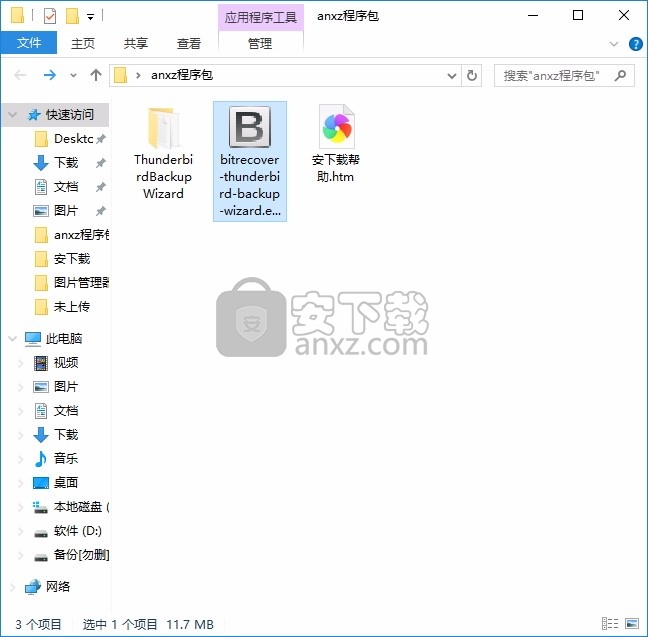This screenshot has width=648, height=637.
Task: Click the New Folder quick access toolbar icon
Action: [72, 16]
